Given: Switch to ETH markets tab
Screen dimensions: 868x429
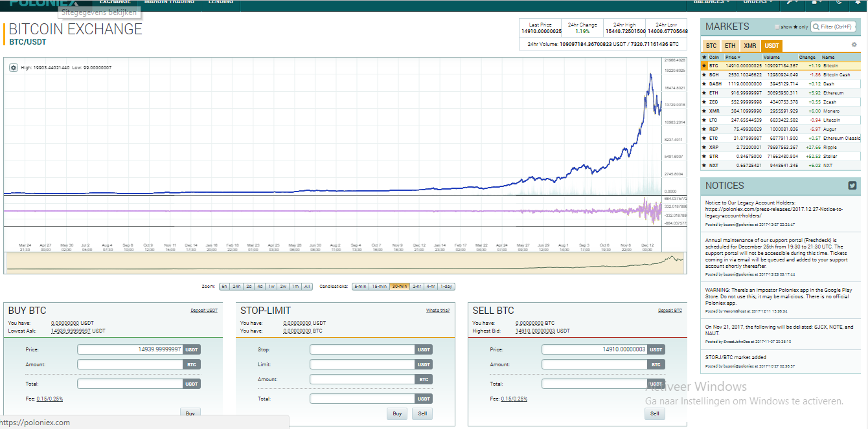Looking at the screenshot, I should pyautogui.click(x=730, y=46).
